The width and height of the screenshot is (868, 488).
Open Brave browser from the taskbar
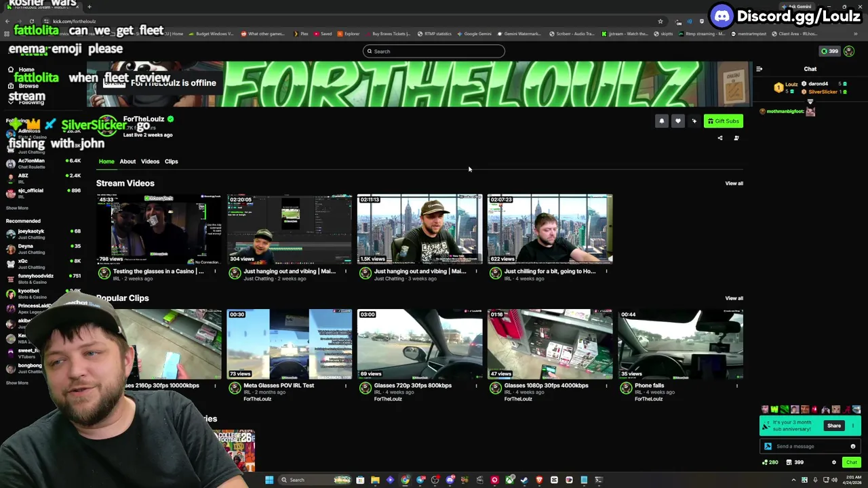point(539,480)
